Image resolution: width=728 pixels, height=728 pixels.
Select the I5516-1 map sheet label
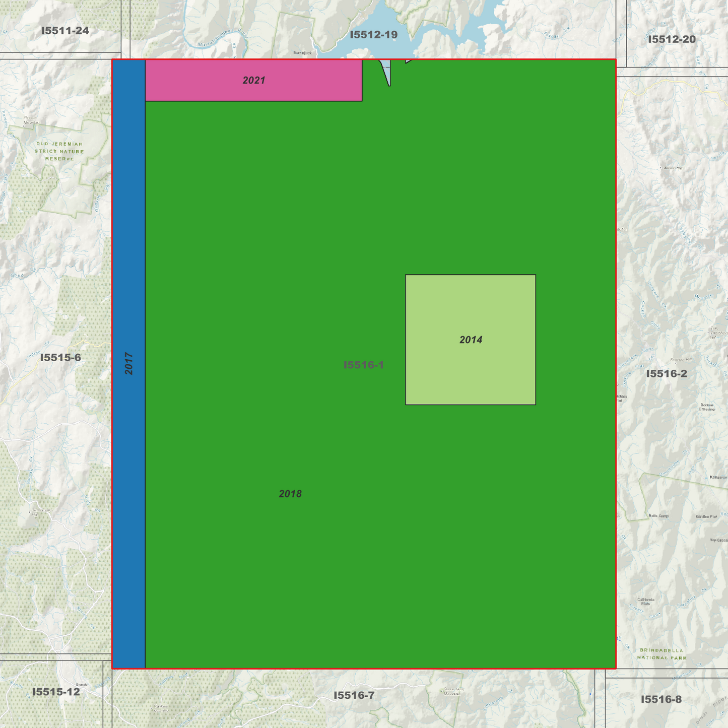(x=364, y=365)
